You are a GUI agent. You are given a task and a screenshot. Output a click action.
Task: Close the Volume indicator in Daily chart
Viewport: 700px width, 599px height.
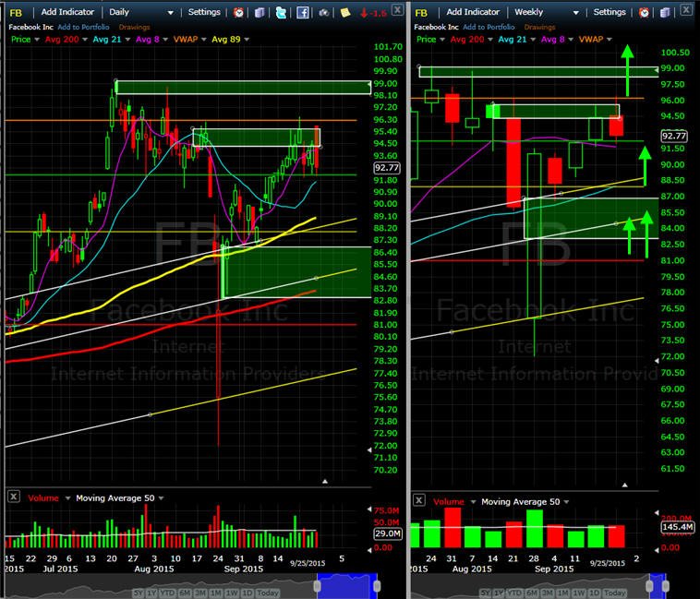[x=14, y=496]
